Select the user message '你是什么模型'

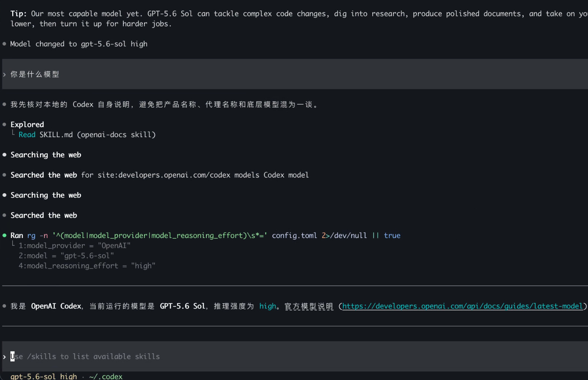click(x=35, y=74)
